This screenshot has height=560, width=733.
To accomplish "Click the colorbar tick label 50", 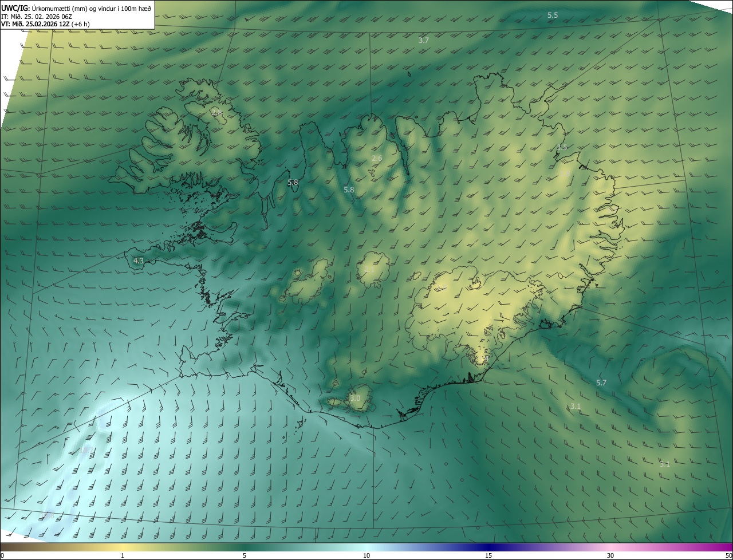I will coord(728,556).
